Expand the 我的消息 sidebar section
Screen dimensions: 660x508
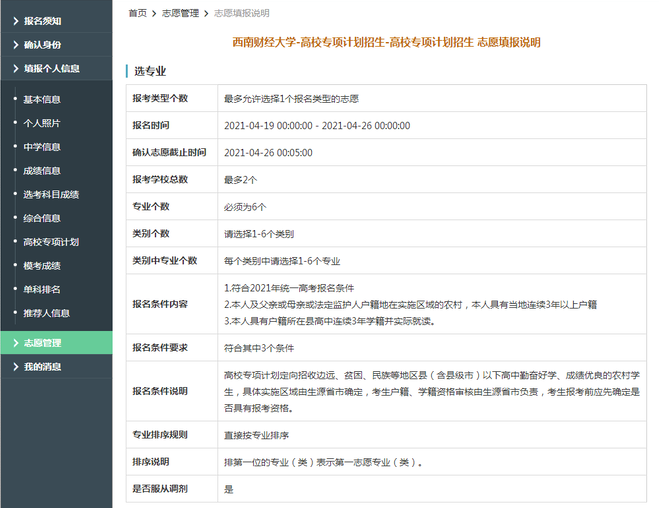pyautogui.click(x=56, y=367)
